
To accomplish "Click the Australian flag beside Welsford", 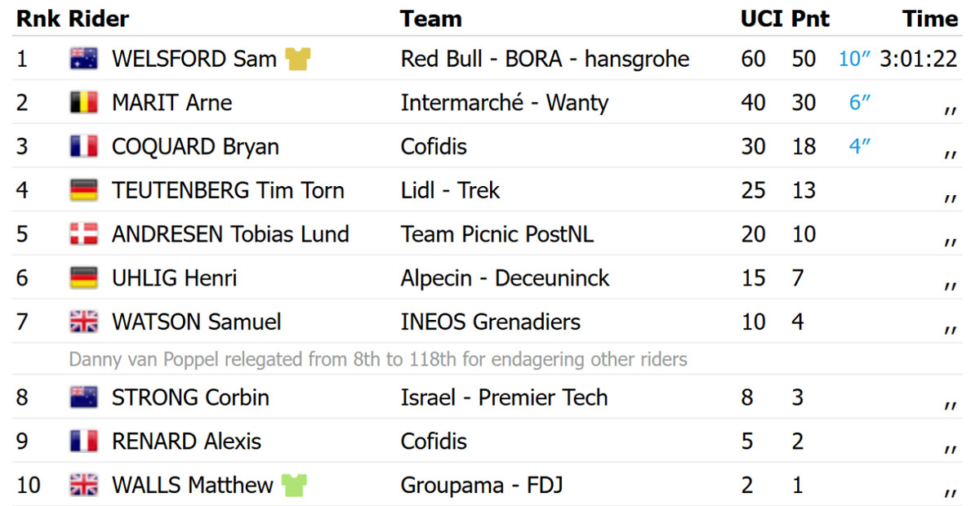I will (x=83, y=59).
